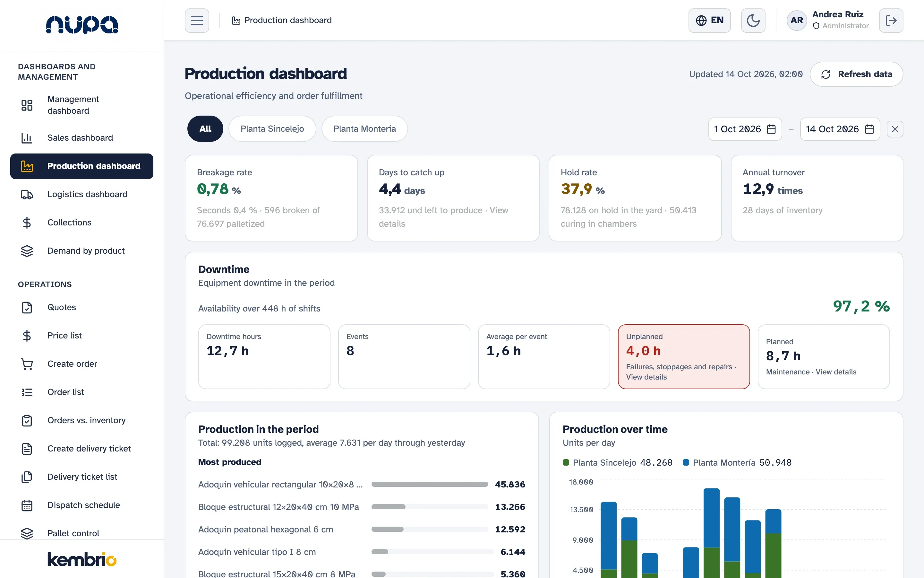Click the Management dashboard grid icon
The image size is (924, 578).
[27, 105]
